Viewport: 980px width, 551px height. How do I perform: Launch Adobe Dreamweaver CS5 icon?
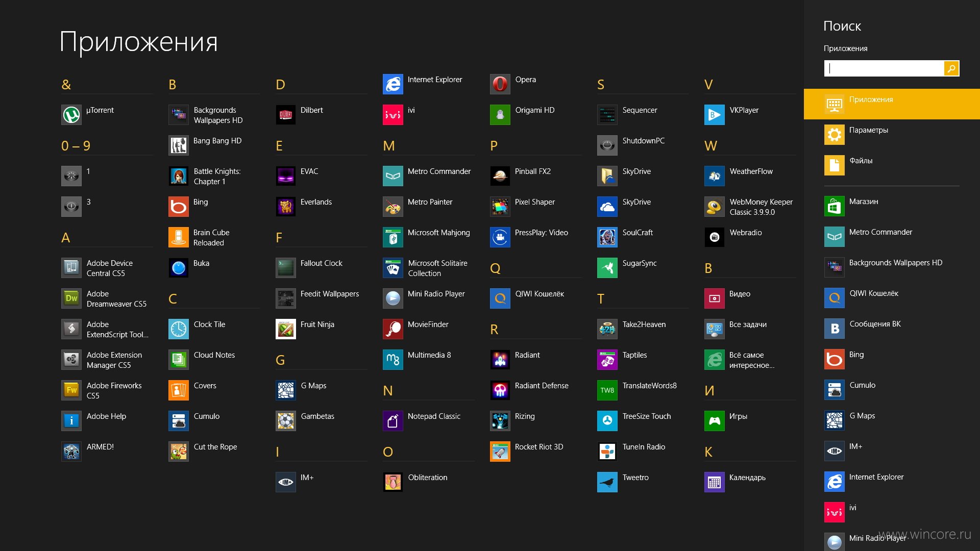click(x=71, y=298)
